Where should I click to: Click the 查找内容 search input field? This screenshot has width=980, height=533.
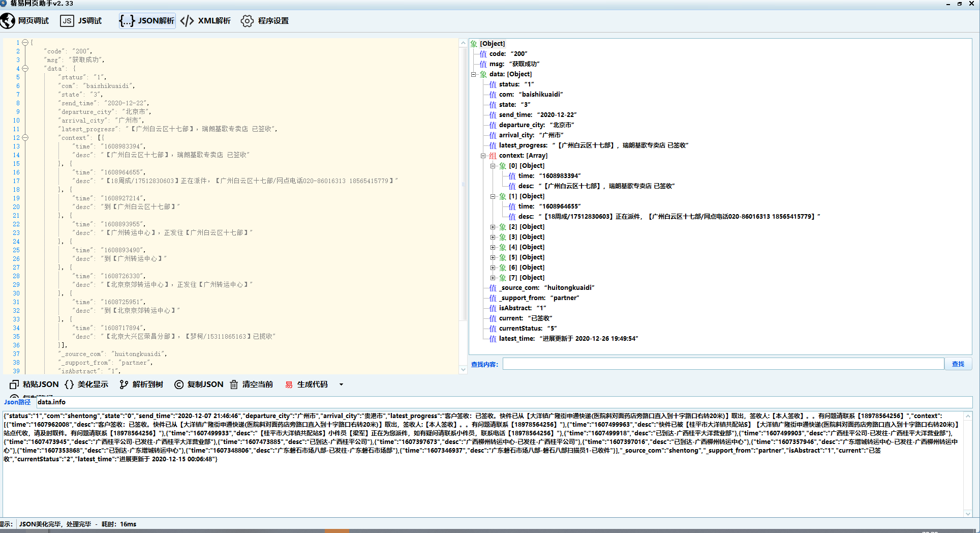tap(723, 364)
